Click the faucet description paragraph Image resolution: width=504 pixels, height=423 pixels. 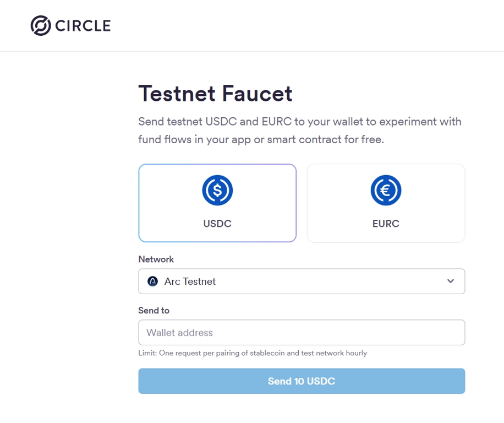(x=300, y=131)
